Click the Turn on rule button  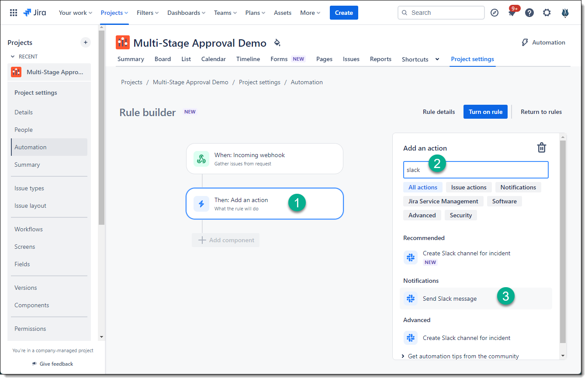point(485,112)
